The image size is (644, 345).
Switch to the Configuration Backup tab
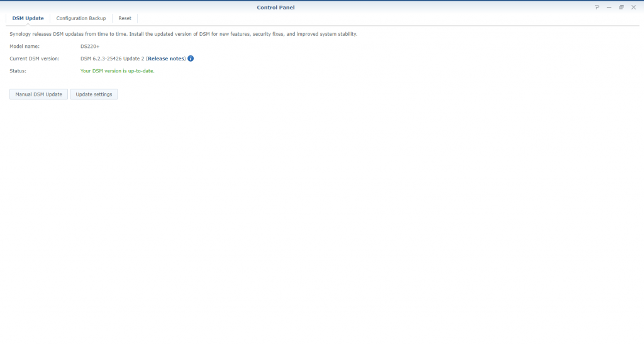point(81,18)
